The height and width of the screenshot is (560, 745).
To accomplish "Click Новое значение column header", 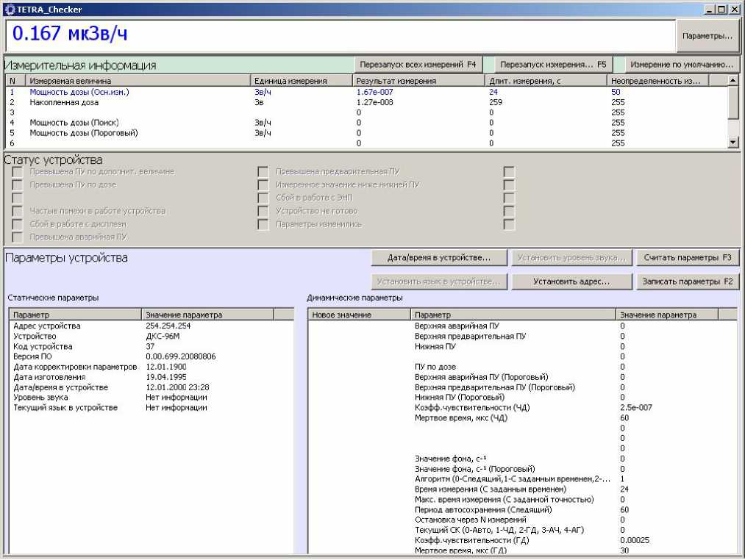I will tap(359, 315).
